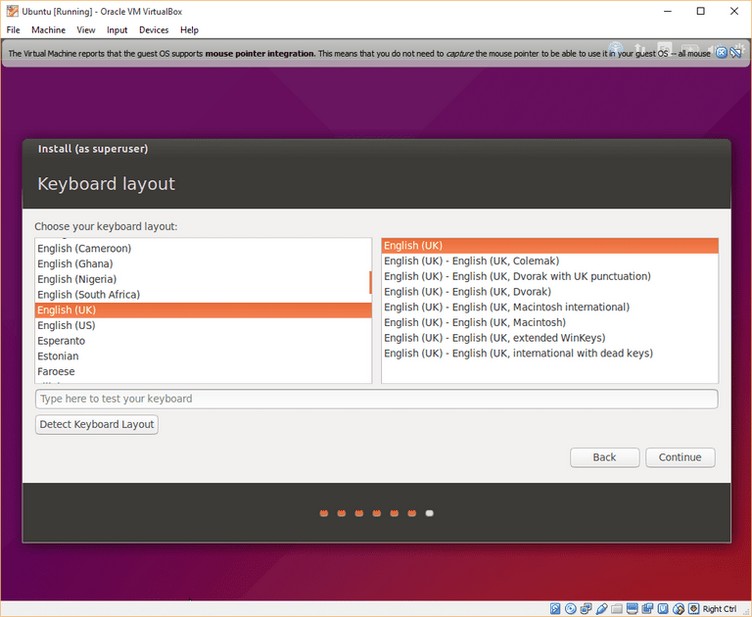The image size is (752, 617).
Task: Select English (Ghana) layout
Action: 203,264
